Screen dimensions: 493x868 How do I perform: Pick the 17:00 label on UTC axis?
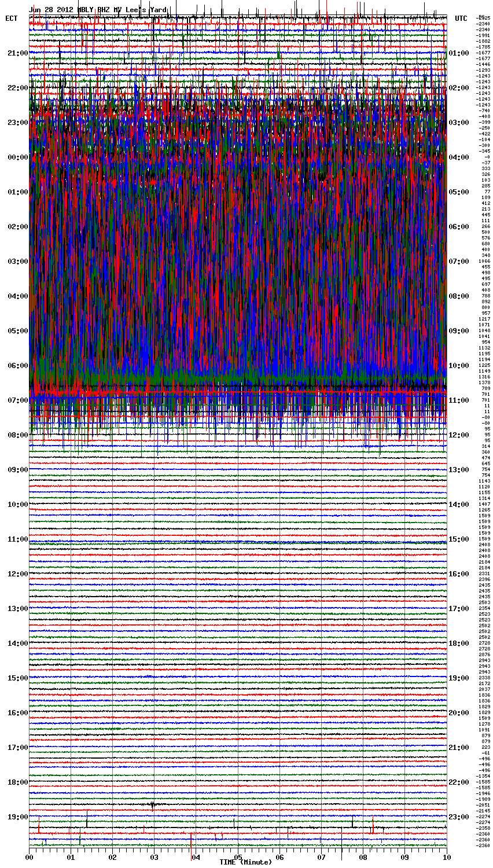point(458,609)
